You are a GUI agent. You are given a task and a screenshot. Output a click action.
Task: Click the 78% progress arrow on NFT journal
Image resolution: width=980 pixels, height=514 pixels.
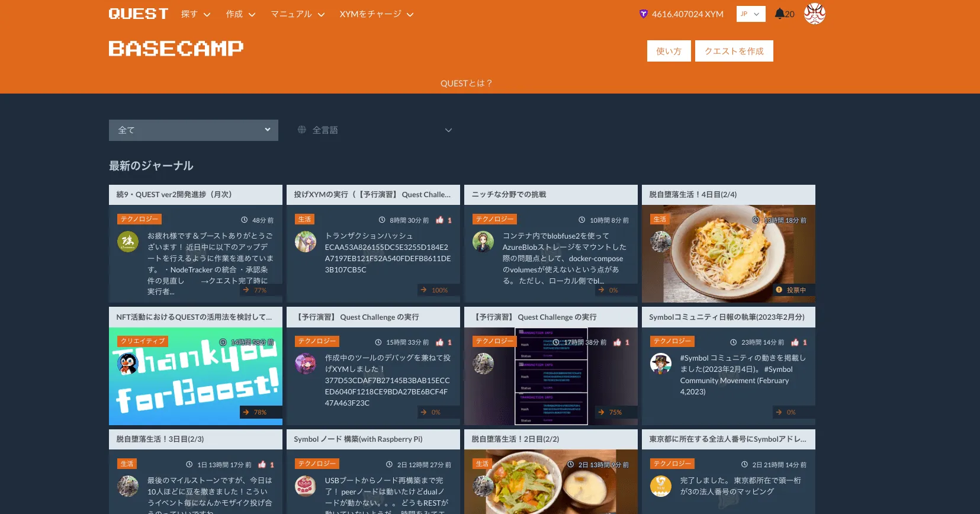246,412
